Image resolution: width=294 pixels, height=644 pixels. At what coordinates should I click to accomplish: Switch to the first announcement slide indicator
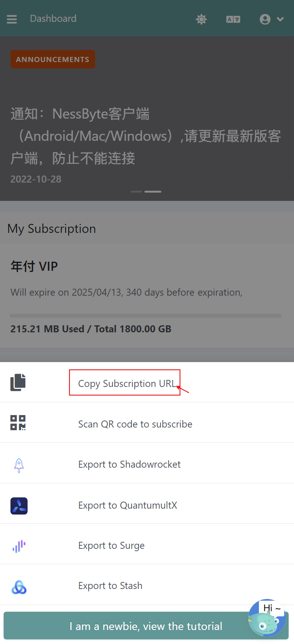click(136, 192)
